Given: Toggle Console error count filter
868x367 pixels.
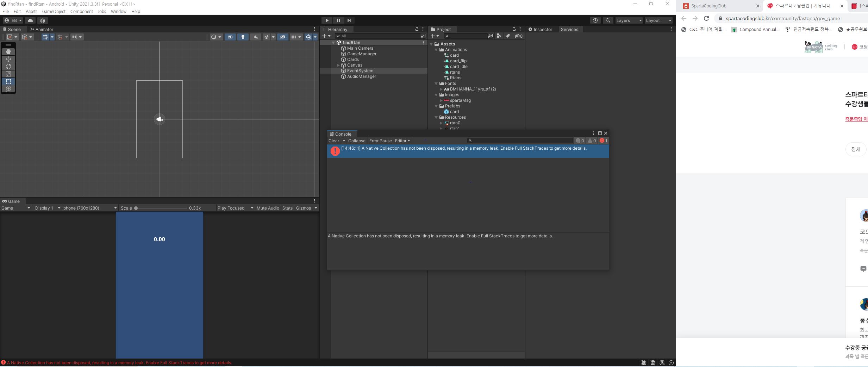Looking at the screenshot, I should 604,141.
